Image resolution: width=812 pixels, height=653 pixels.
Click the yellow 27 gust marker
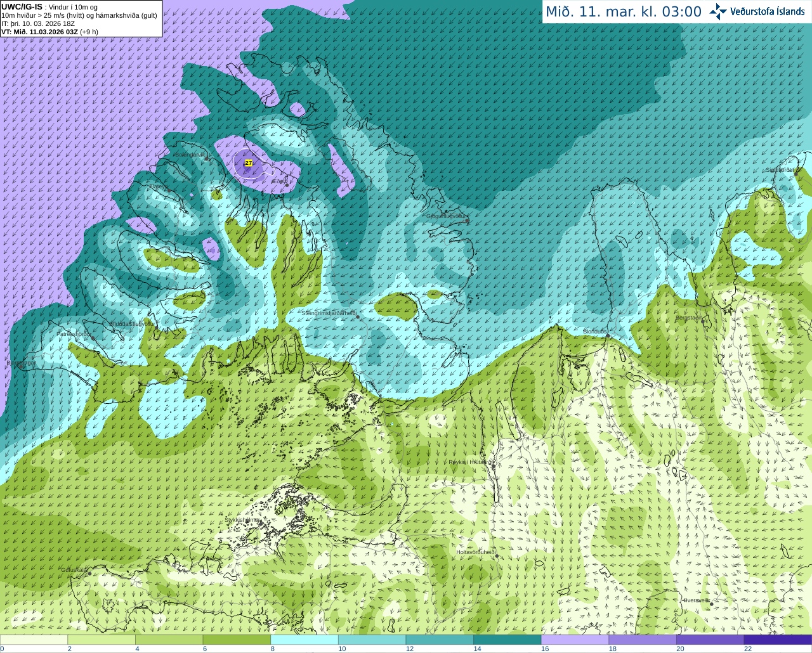(249, 163)
